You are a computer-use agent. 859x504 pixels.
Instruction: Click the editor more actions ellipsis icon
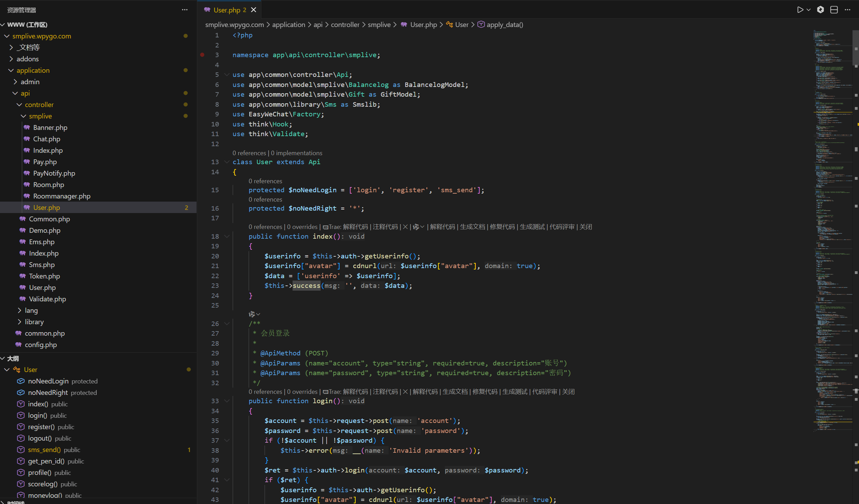tap(848, 10)
